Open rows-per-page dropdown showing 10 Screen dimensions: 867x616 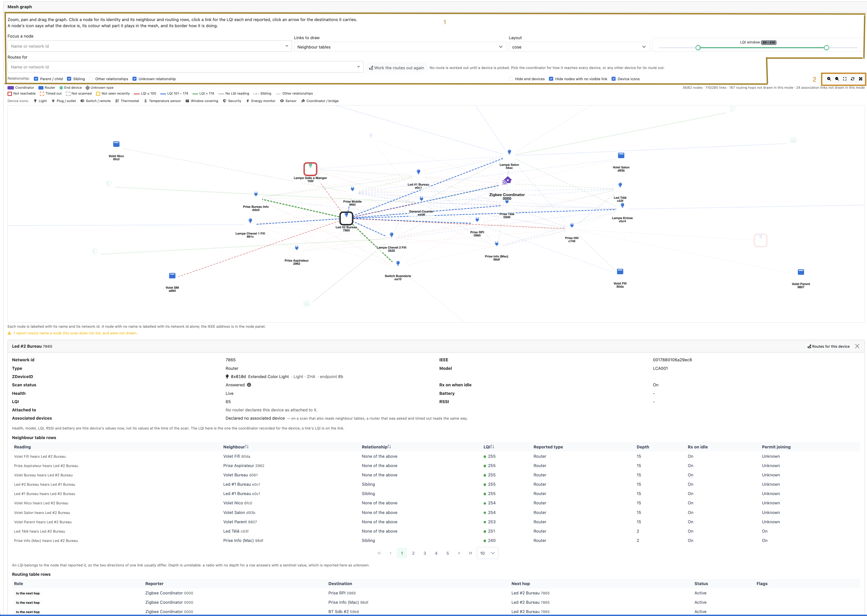click(487, 553)
